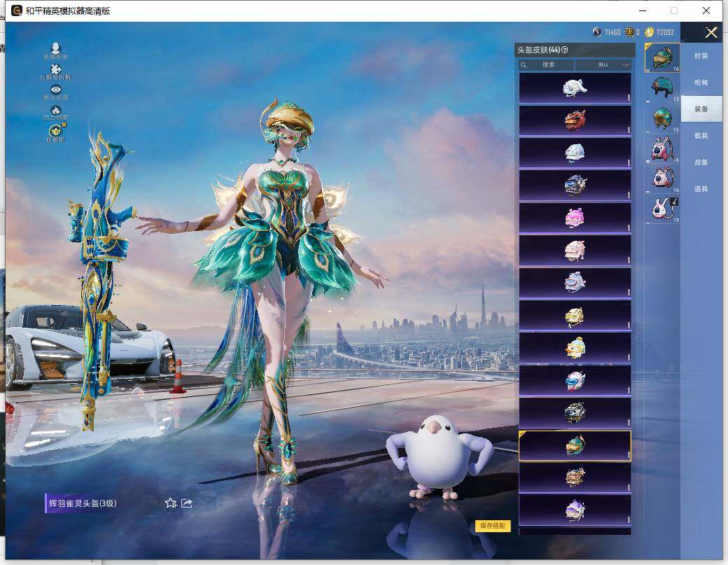Choose the golden ornate helmet skin
The width and height of the screenshot is (728, 565).
(x=575, y=315)
